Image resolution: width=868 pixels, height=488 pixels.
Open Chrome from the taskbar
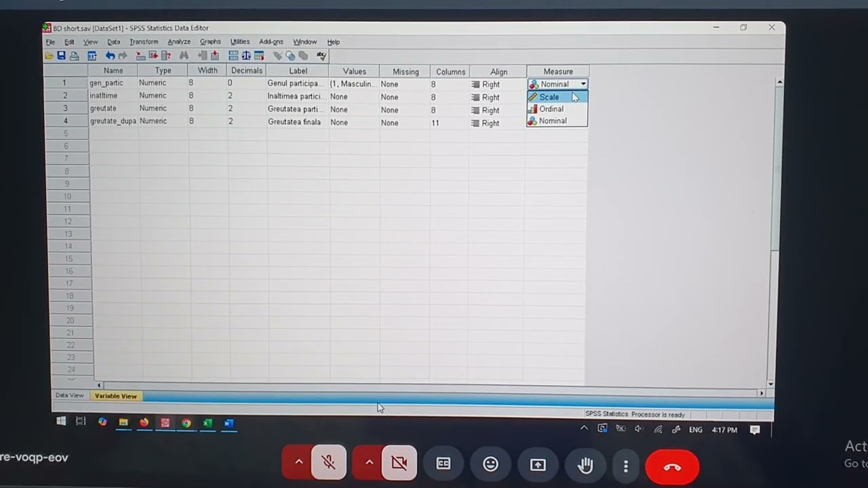[186, 423]
